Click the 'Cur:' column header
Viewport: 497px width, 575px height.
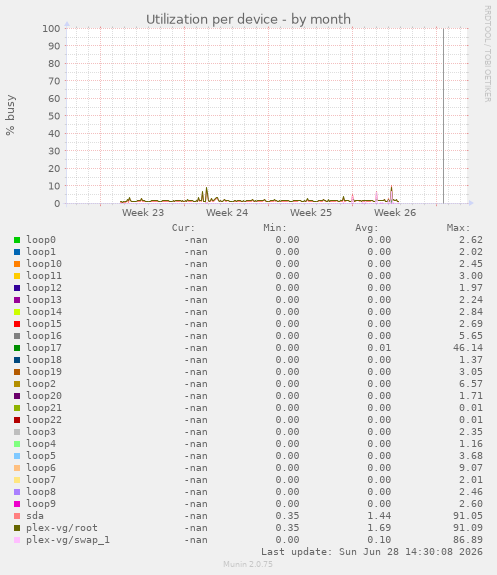(183, 228)
